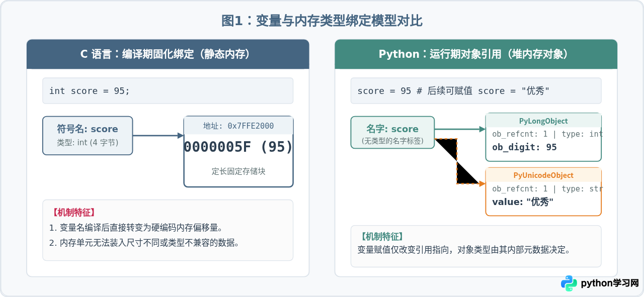Click the code 'int score = 95;'
This screenshot has height=297, width=644.
pyautogui.click(x=90, y=91)
